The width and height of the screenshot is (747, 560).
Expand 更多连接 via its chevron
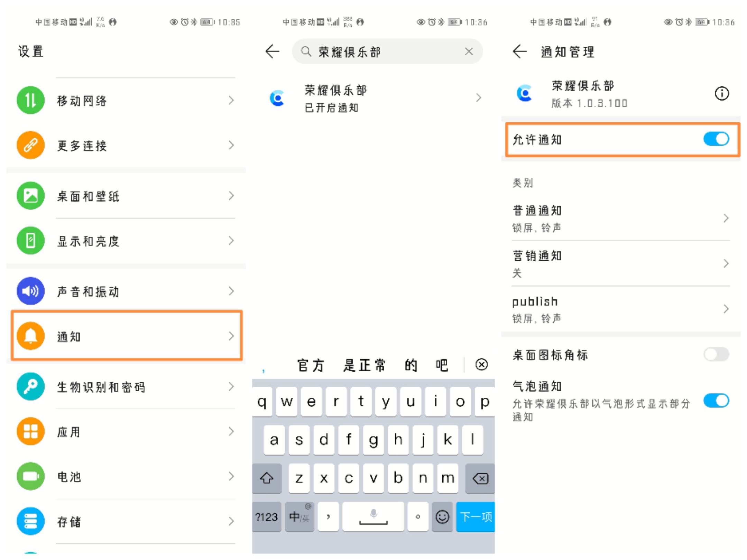click(x=231, y=145)
